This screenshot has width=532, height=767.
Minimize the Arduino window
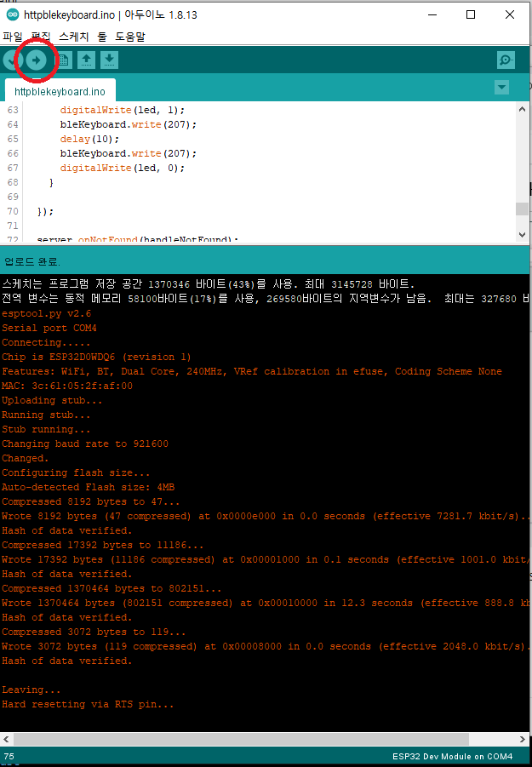click(x=432, y=14)
